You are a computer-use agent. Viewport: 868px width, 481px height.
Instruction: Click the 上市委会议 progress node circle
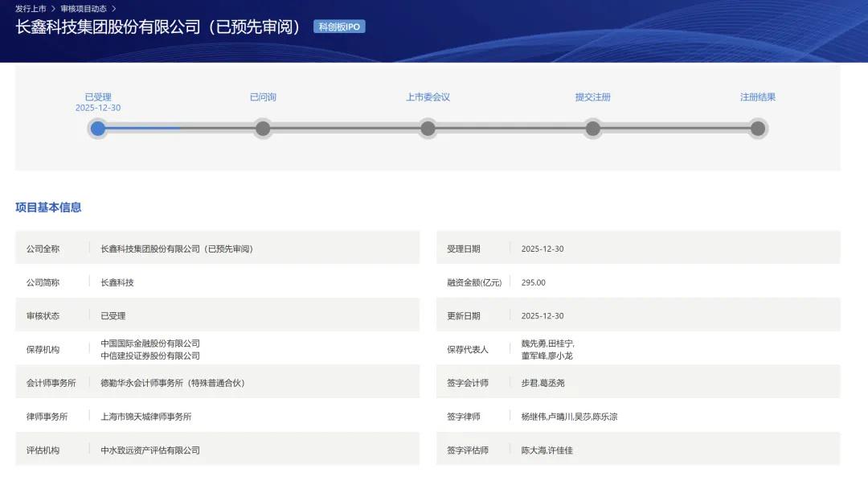[x=428, y=129]
